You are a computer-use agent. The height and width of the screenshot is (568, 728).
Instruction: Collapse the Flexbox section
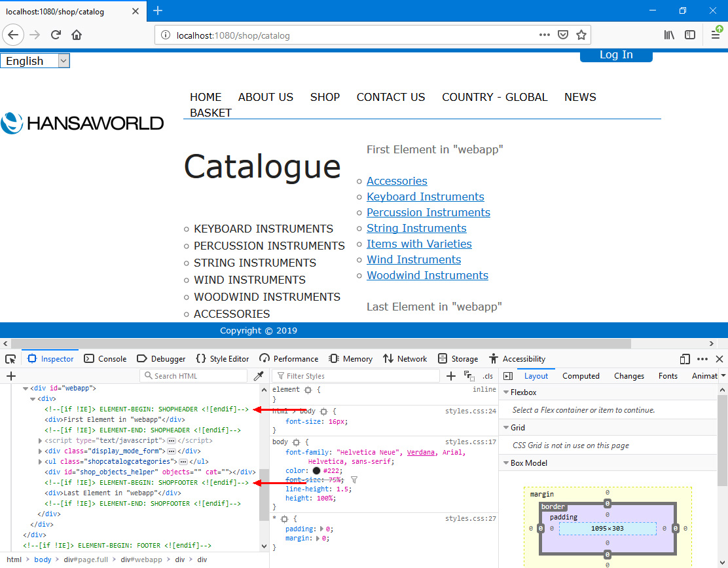coord(506,392)
